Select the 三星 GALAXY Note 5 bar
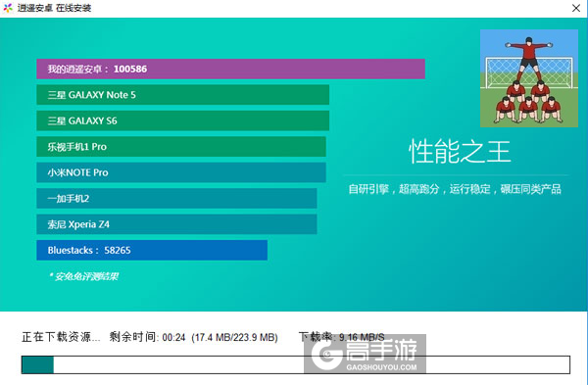This screenshot has height=385, width=588. click(x=182, y=95)
